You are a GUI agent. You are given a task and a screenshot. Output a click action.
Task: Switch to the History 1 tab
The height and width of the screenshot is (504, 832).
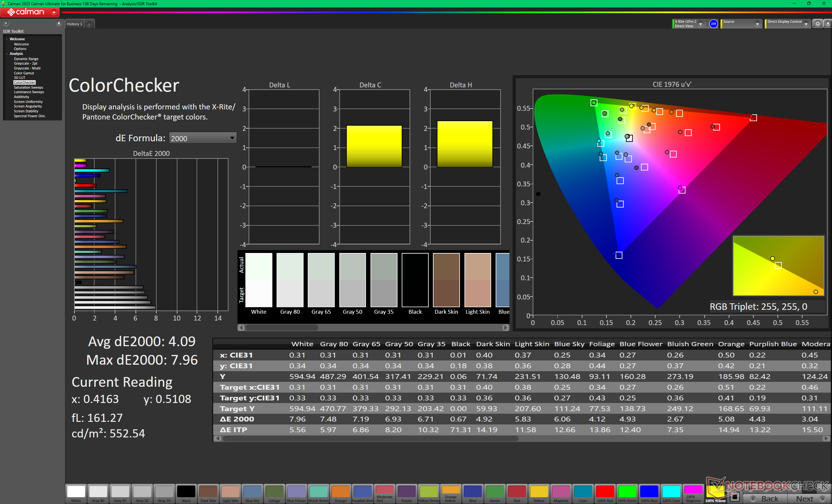coord(74,24)
